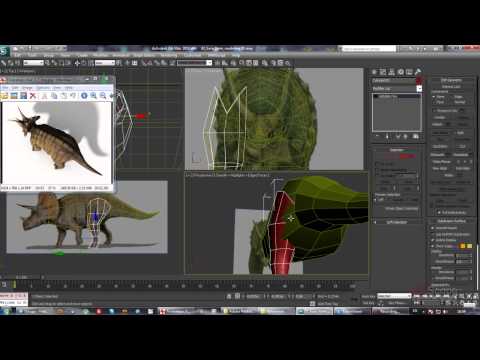Open the Rendering menu

click(169, 55)
